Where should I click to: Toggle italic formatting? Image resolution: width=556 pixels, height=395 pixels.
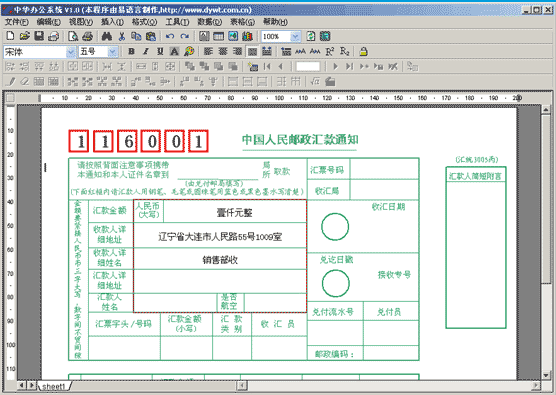tap(146, 51)
